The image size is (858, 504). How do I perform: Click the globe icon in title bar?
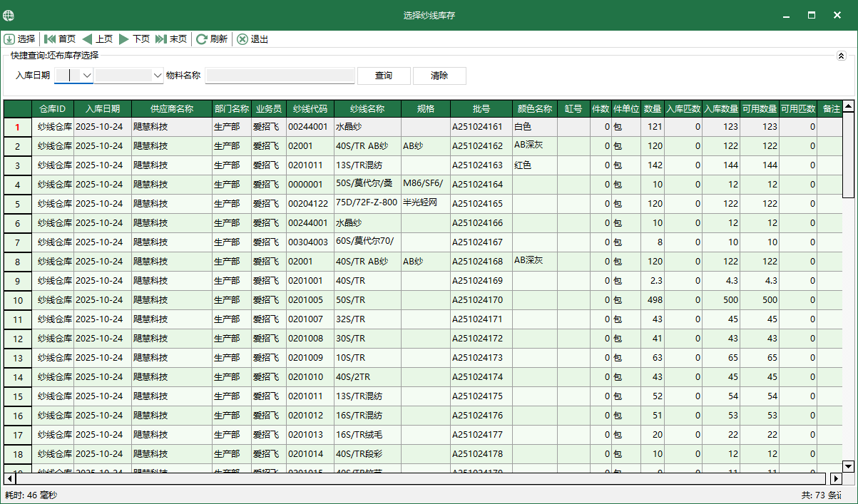(x=9, y=14)
